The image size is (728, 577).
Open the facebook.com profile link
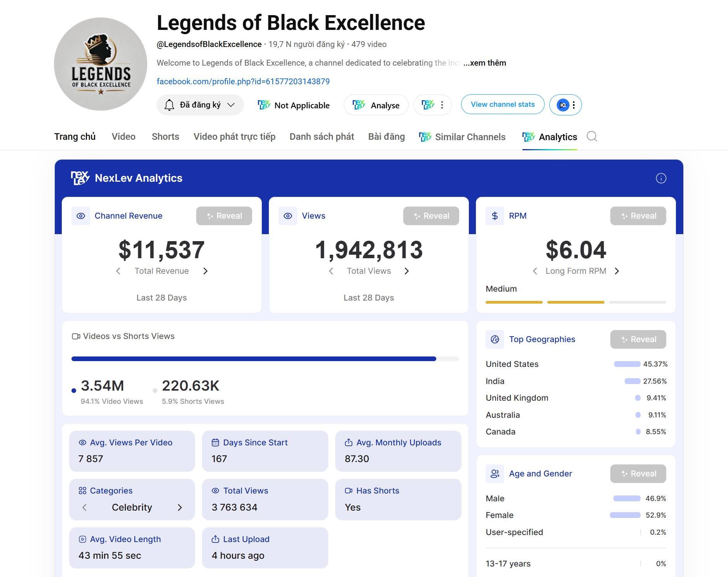[243, 82]
